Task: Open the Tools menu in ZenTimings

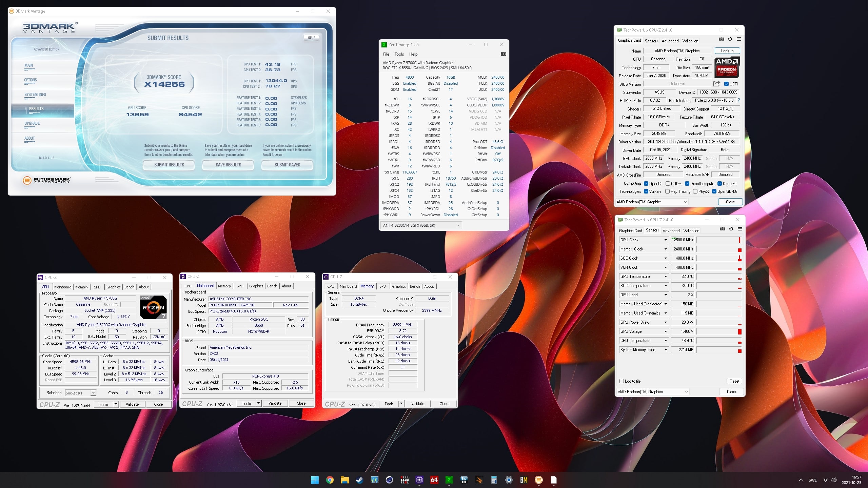Action: click(x=399, y=54)
